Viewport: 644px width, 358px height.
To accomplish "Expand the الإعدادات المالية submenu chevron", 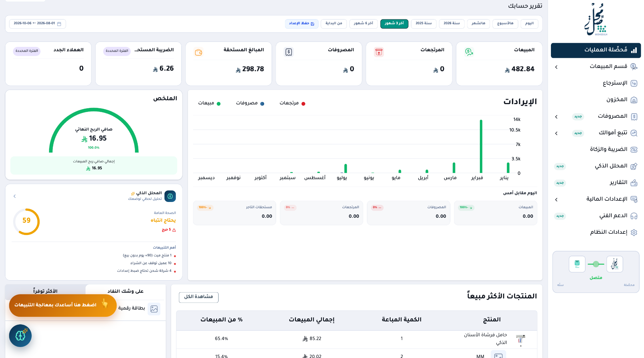I will [x=556, y=199].
